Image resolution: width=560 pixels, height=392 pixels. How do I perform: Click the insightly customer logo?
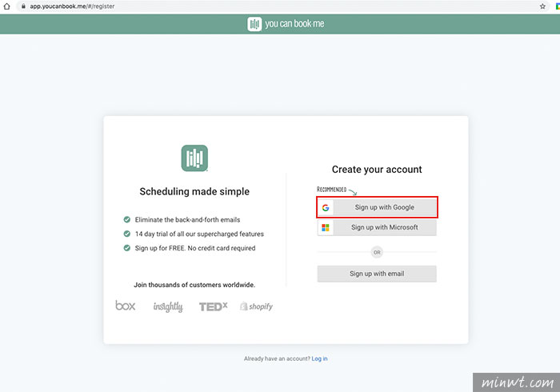pyautogui.click(x=168, y=306)
